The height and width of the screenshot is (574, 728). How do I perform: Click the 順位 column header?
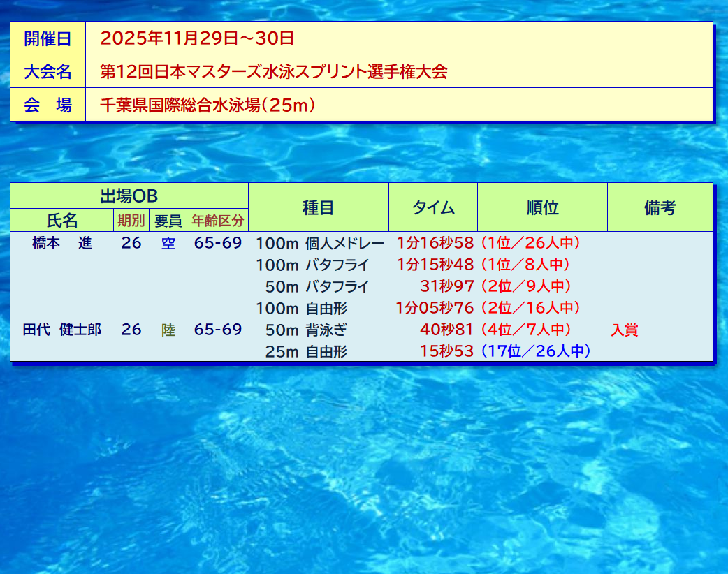click(x=542, y=207)
